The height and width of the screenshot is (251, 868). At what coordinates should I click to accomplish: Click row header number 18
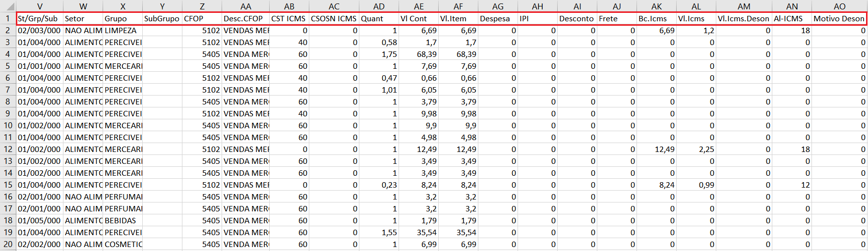(8, 220)
